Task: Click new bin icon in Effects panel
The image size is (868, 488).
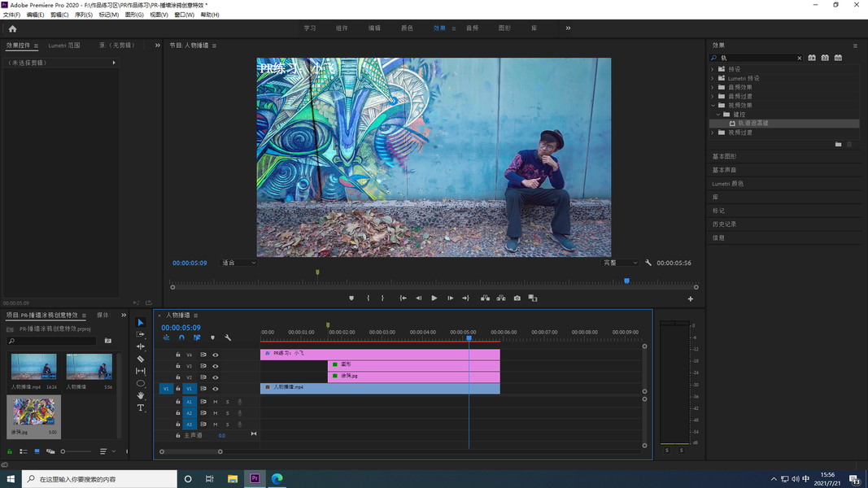Action: click(838, 145)
